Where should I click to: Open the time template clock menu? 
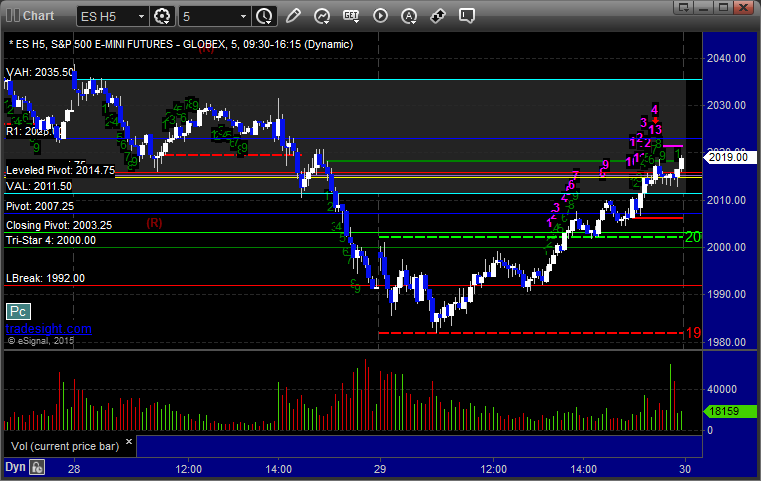click(264, 16)
